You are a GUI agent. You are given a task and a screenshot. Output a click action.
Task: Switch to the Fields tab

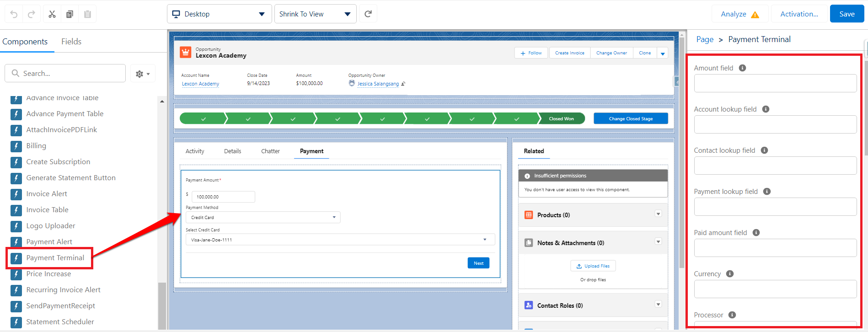click(71, 42)
